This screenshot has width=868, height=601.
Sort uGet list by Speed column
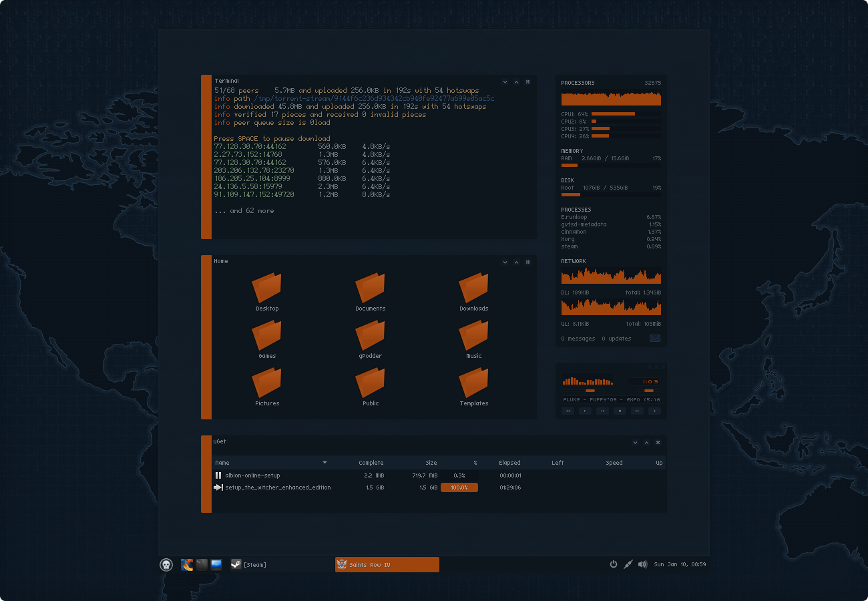pos(614,463)
